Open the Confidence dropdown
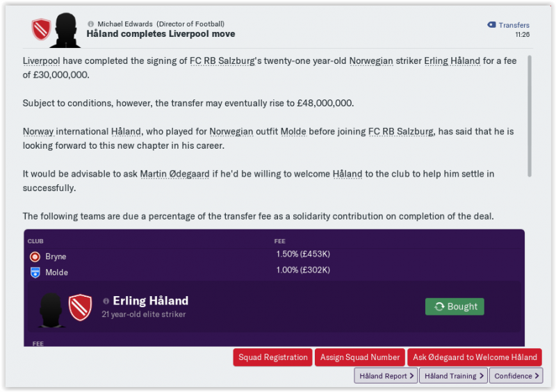 pyautogui.click(x=516, y=376)
